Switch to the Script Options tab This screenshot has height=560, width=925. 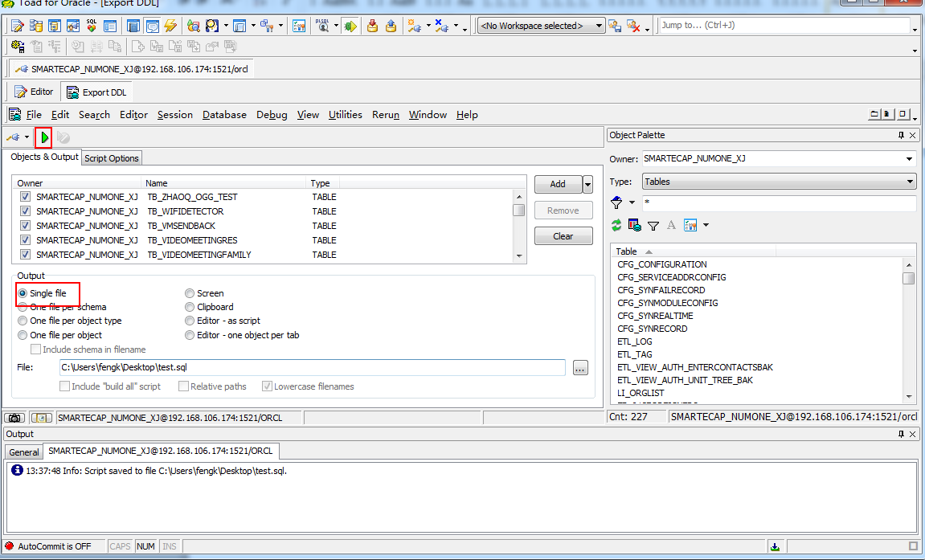click(112, 158)
